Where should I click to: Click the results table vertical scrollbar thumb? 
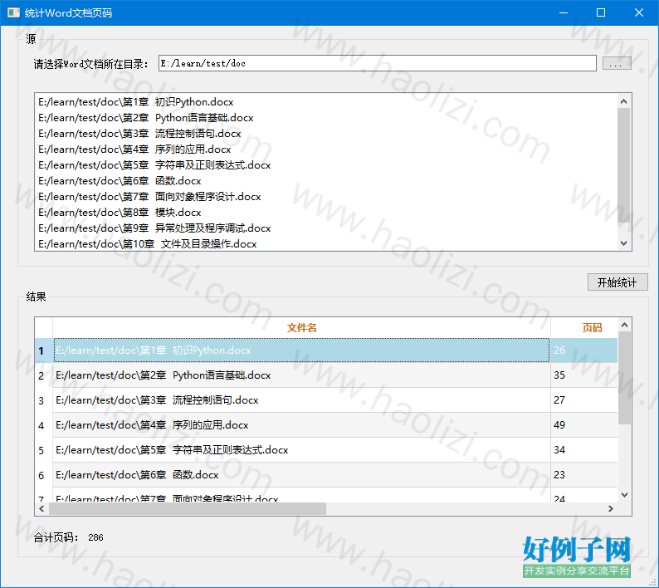click(x=625, y=377)
